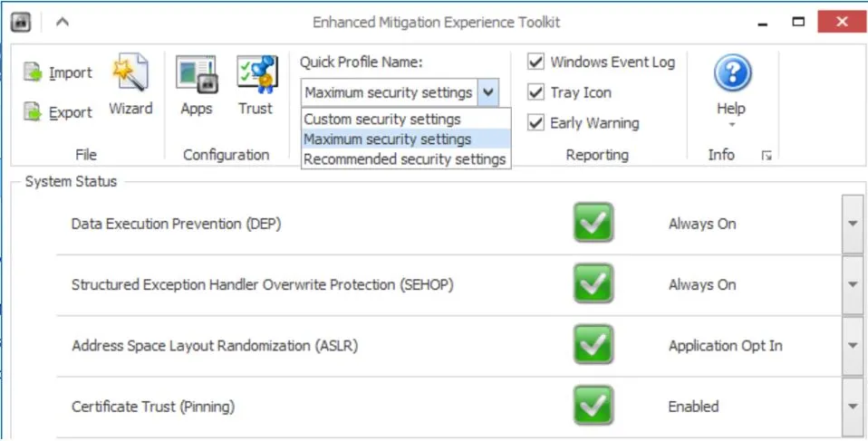The width and height of the screenshot is (868, 441).
Task: Open the DEP setting dropdown arrow
Action: point(852,224)
